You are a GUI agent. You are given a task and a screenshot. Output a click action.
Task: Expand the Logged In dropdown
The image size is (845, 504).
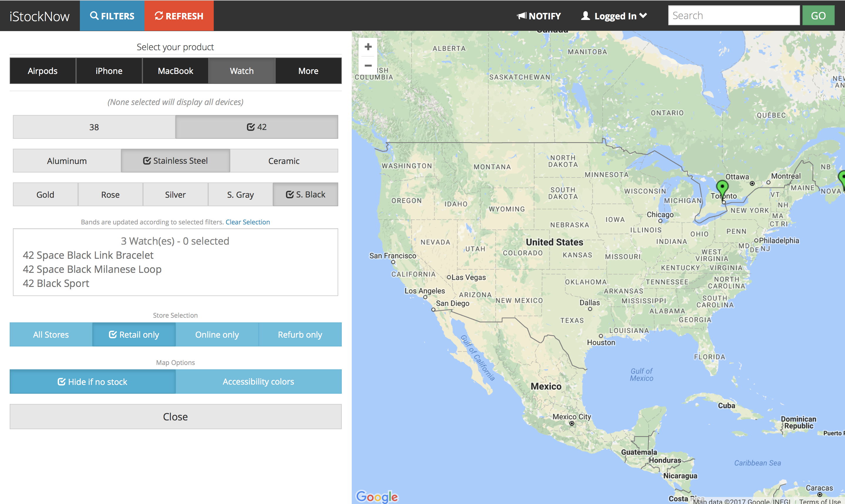(614, 16)
